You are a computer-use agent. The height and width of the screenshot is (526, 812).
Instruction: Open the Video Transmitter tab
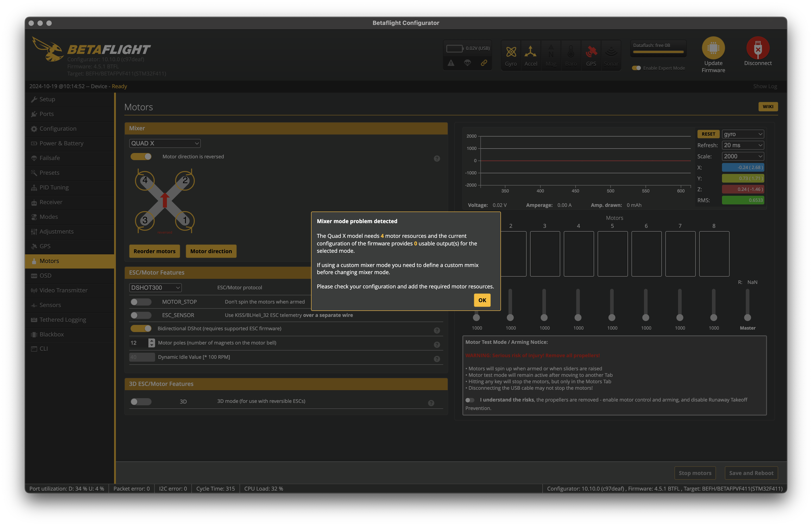[70, 290]
